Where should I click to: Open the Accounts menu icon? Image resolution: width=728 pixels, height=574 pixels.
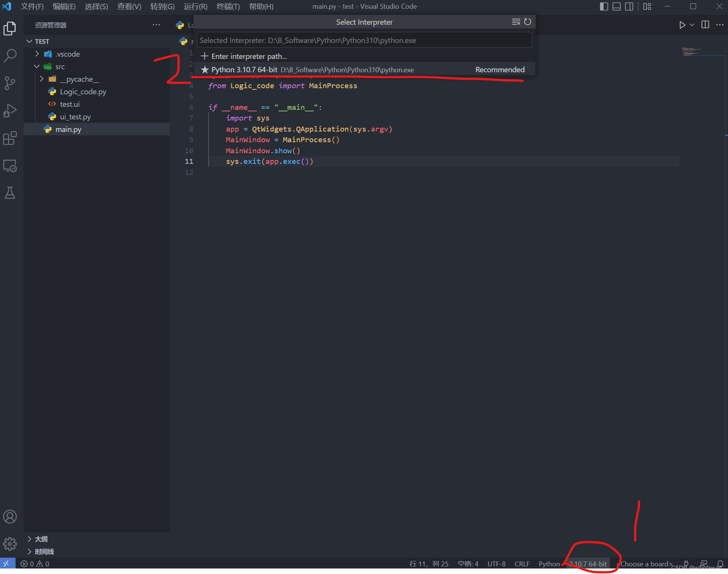(x=10, y=517)
